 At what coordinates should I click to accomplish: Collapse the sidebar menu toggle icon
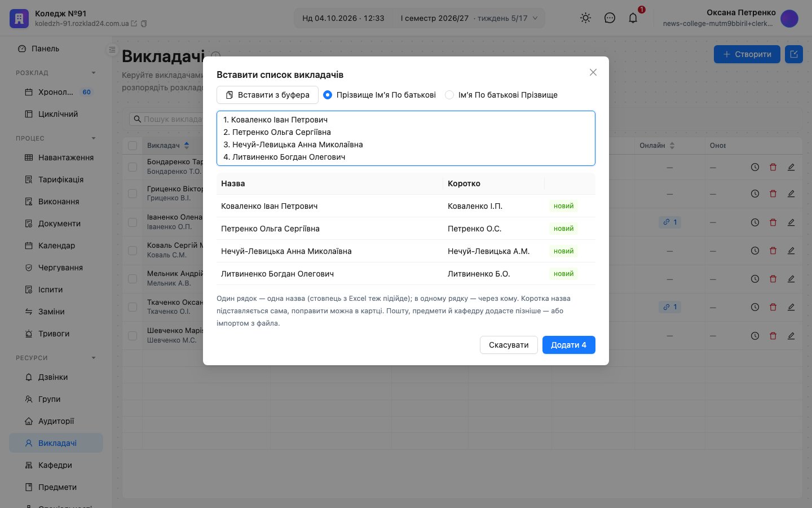112,50
